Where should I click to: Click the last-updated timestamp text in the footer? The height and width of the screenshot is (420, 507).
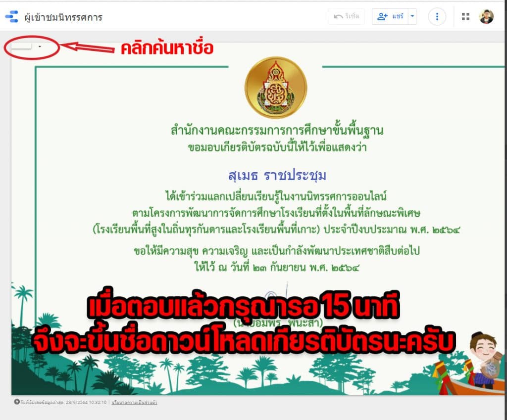tap(63, 403)
